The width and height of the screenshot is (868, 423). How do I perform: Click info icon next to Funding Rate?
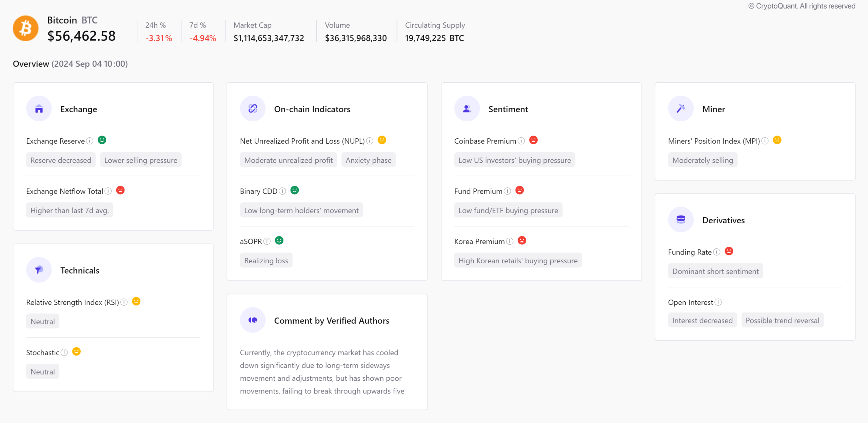(716, 252)
